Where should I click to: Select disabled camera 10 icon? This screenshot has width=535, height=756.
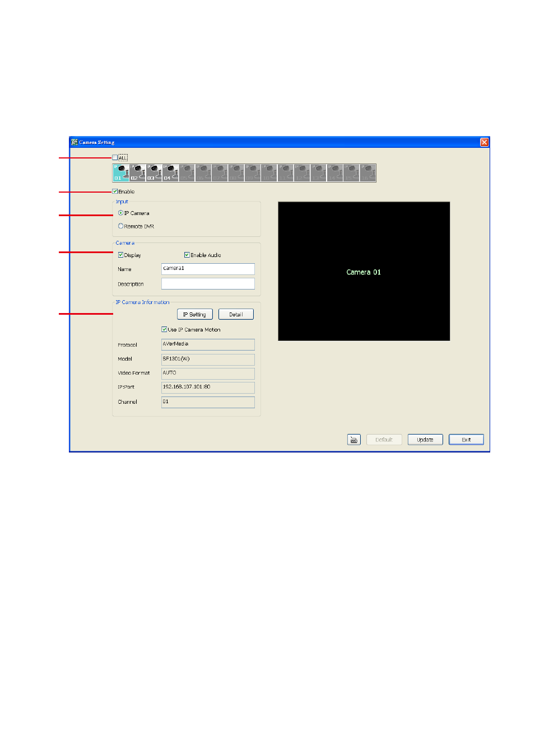point(269,172)
